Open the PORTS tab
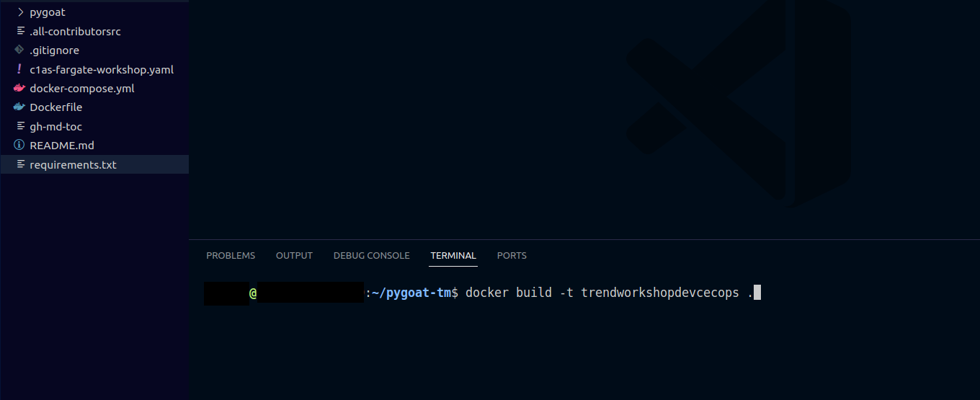This screenshot has width=980, height=400. click(x=512, y=256)
